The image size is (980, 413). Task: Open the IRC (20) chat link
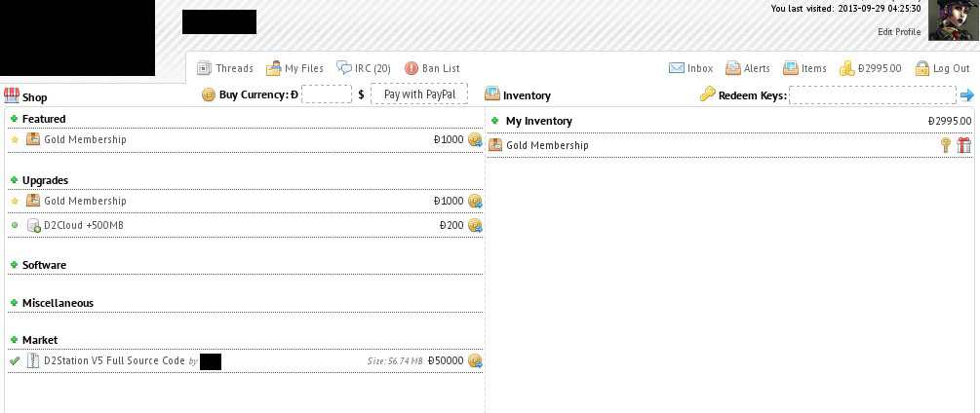372,68
